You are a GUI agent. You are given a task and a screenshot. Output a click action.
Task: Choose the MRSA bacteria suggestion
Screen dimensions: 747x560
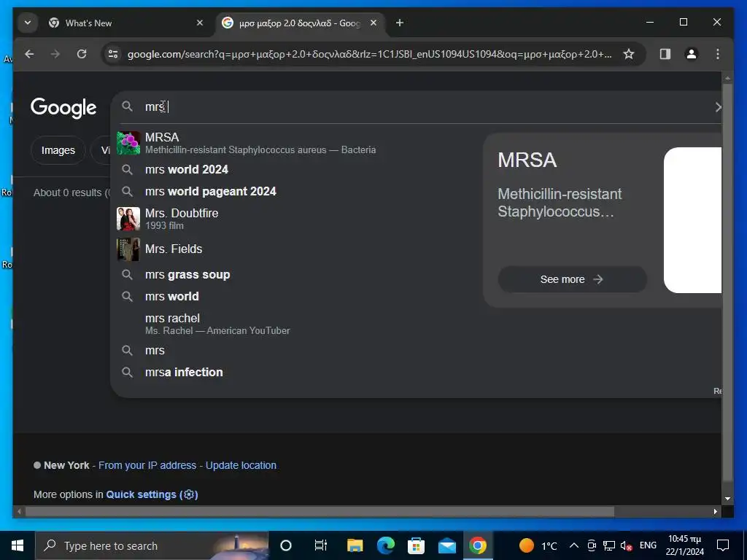[295, 143]
